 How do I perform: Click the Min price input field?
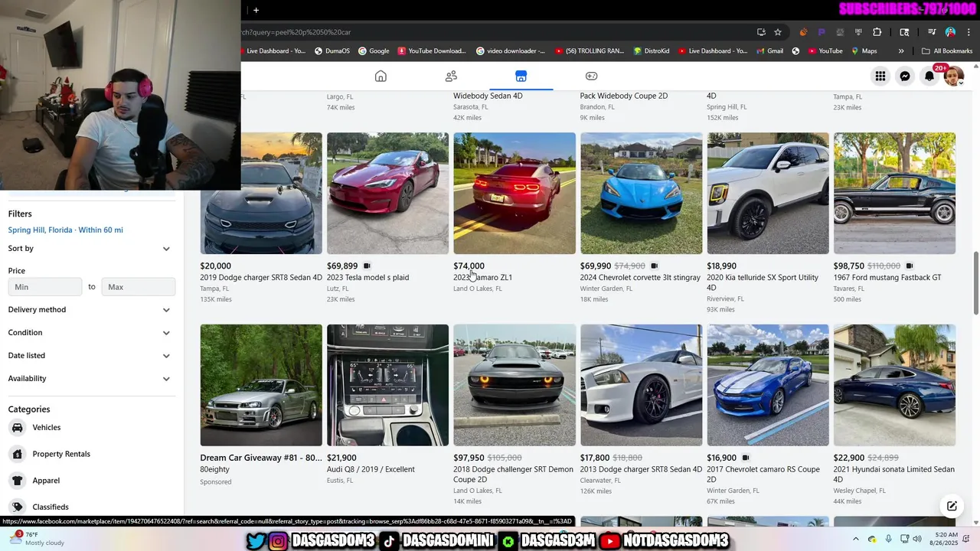pyautogui.click(x=44, y=287)
